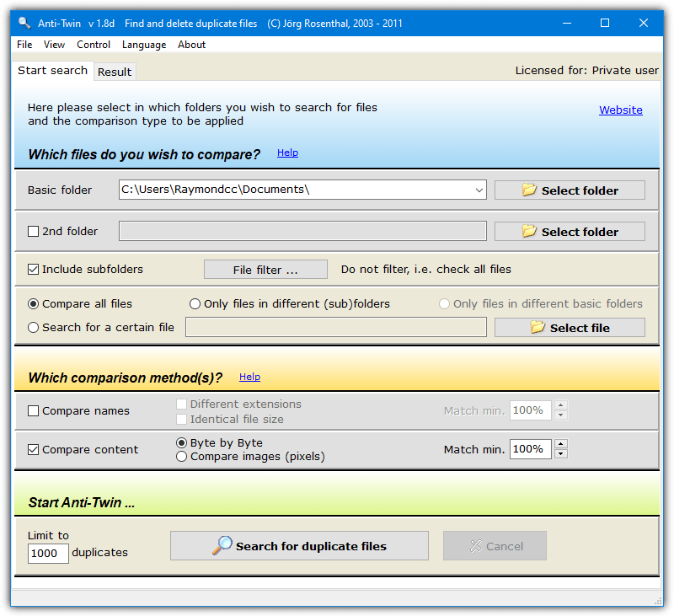674x616 pixels.
Task: Decrease Compare content Match min. percentage
Action: [561, 454]
